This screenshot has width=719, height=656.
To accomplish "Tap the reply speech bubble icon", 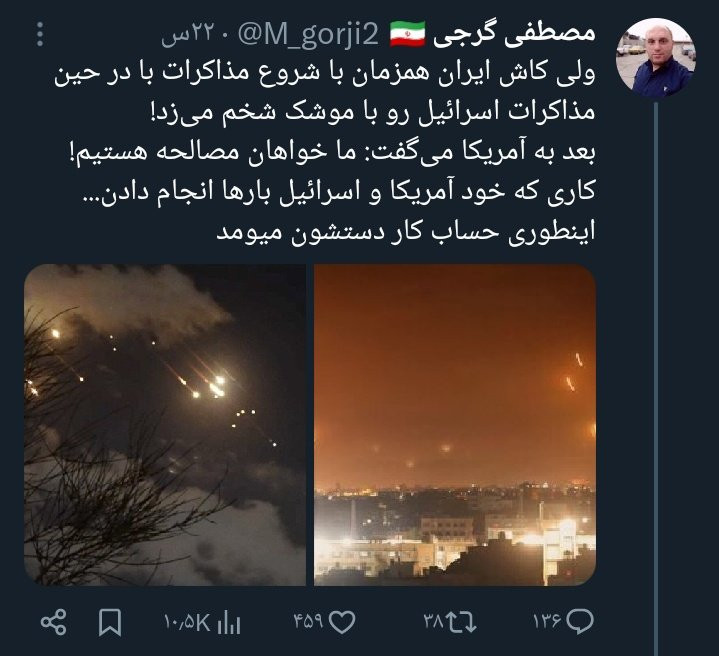I will pyautogui.click(x=580, y=622).
